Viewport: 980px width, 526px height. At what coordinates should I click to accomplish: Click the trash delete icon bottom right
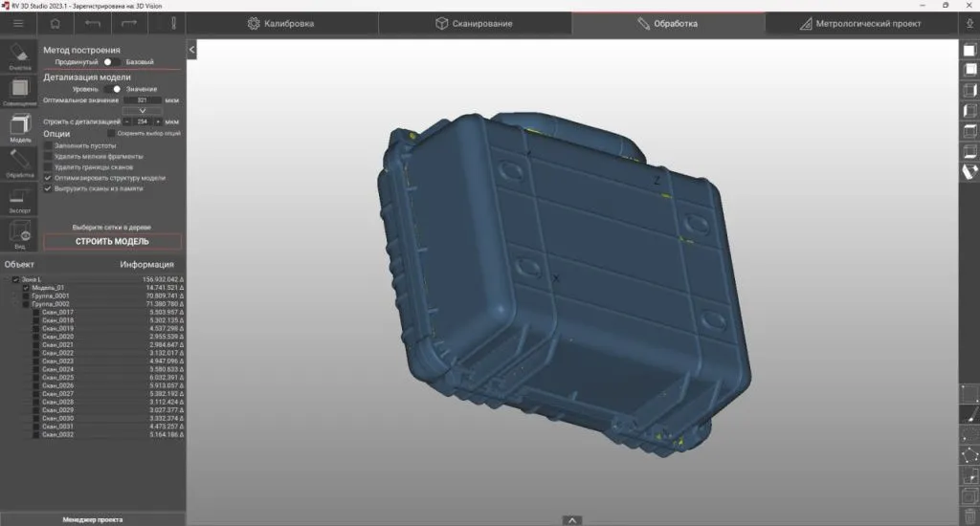pos(969,517)
